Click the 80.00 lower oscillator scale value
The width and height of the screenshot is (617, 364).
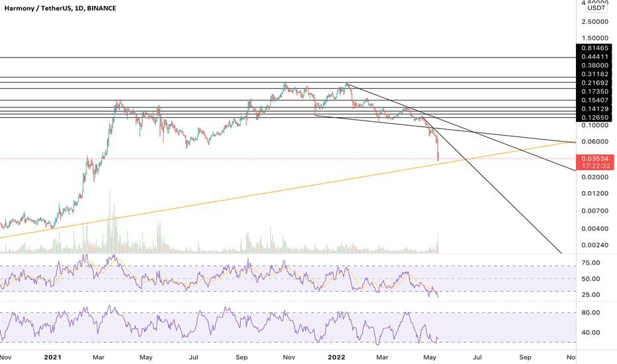pyautogui.click(x=591, y=313)
